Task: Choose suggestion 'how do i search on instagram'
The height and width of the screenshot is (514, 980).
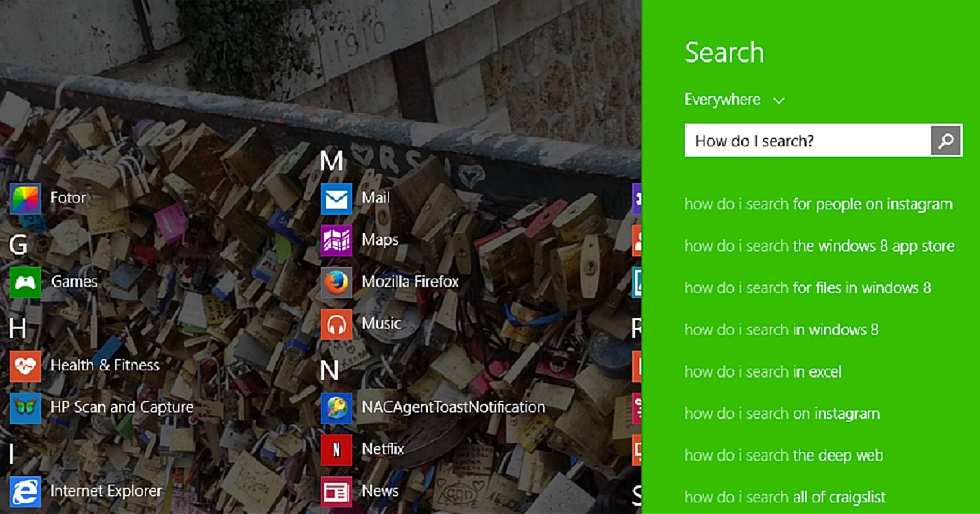Action: click(782, 414)
